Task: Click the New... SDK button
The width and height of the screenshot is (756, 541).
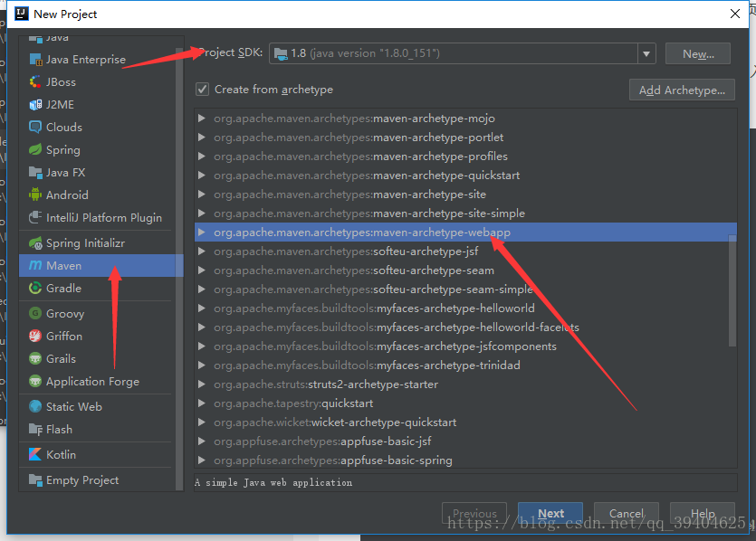Action: [x=698, y=54]
